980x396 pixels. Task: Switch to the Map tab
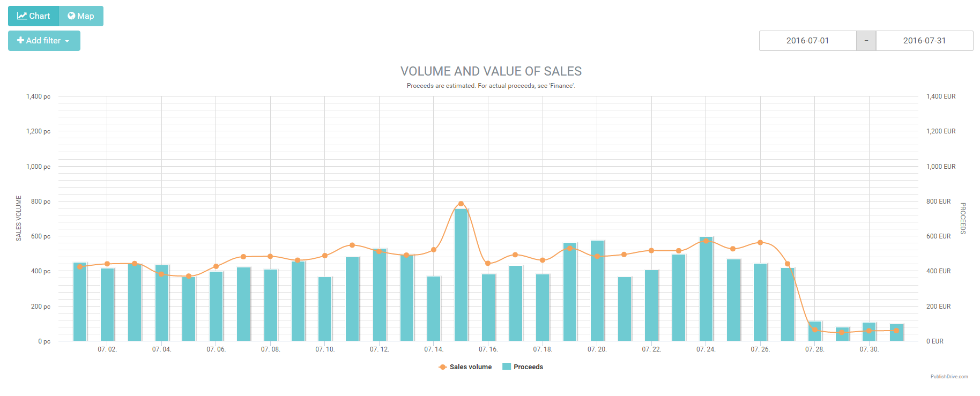(81, 16)
